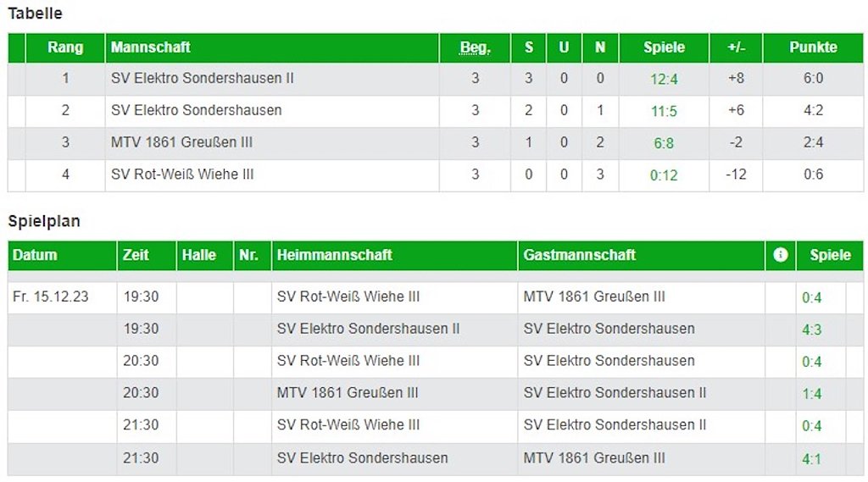This screenshot has height=482, width=868.
Task: Open the 12:4 Spiele result link
Action: [664, 80]
